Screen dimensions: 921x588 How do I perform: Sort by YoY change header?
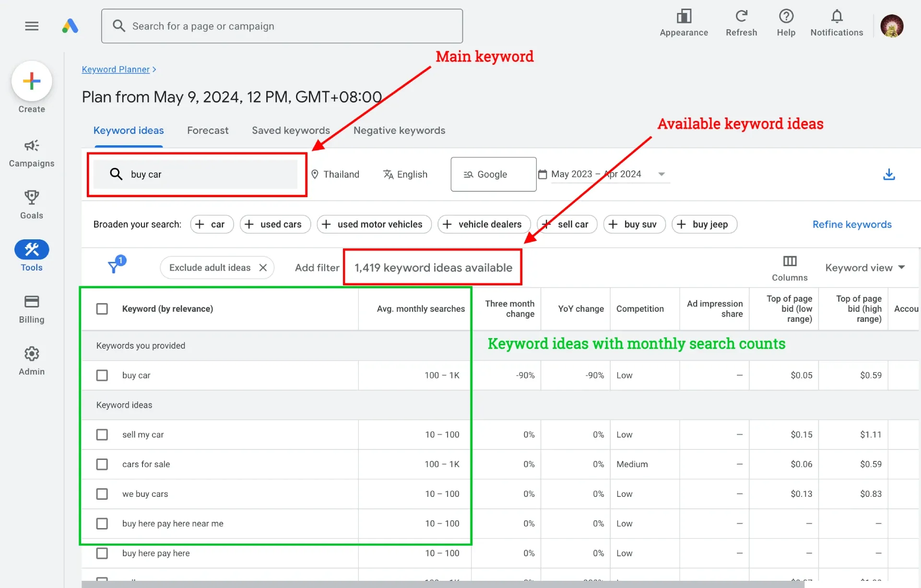[x=581, y=309]
